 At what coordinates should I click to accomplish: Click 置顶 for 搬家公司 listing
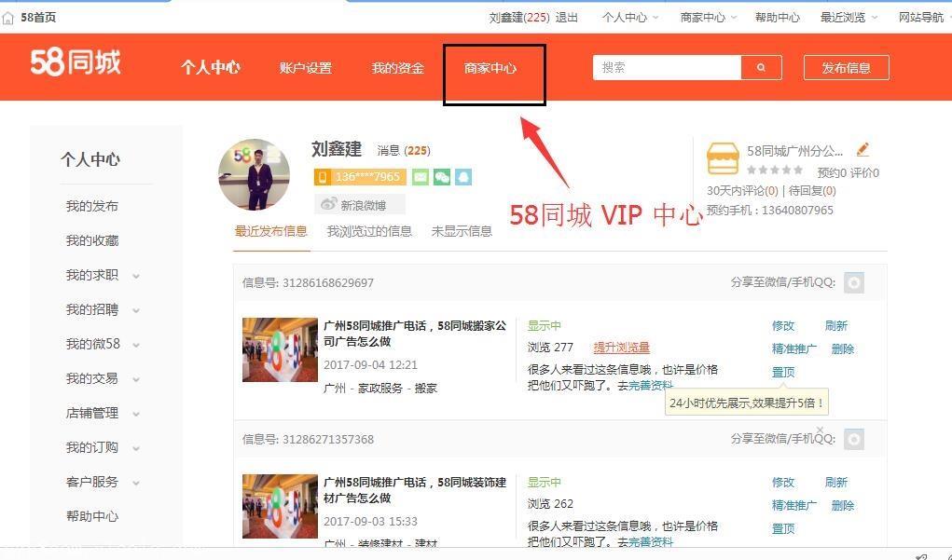(x=783, y=372)
